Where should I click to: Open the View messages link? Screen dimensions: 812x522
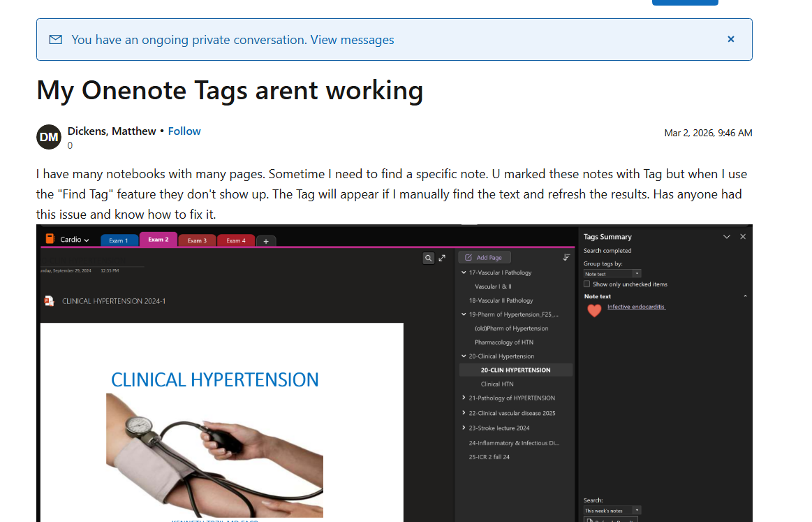point(352,40)
